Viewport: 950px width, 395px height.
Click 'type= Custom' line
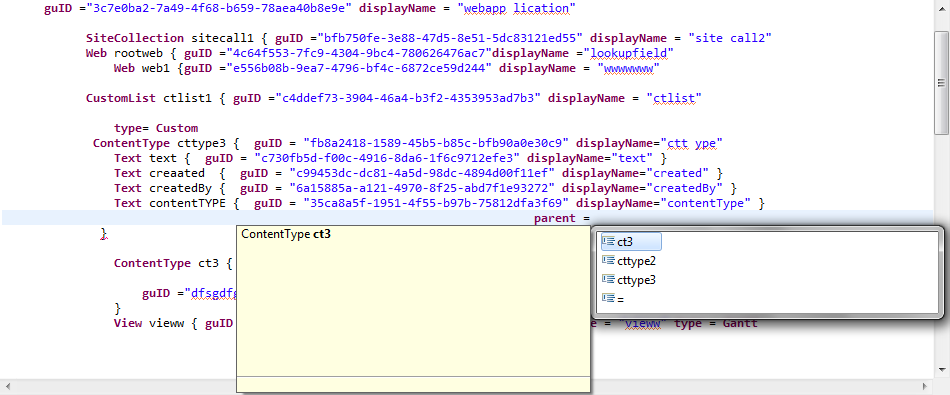click(156, 128)
